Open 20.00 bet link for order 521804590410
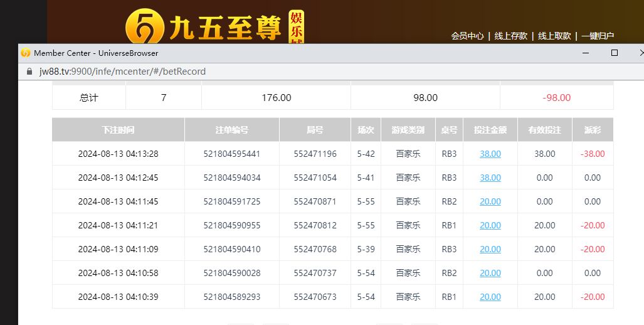 (x=490, y=249)
